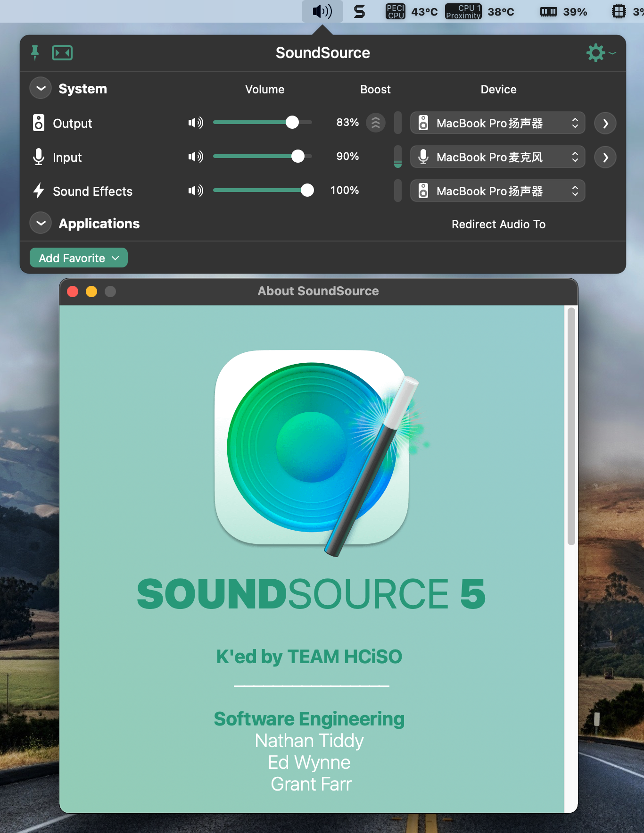The width and height of the screenshot is (644, 833).
Task: Choose the Input device dropdown
Action: [x=498, y=157]
